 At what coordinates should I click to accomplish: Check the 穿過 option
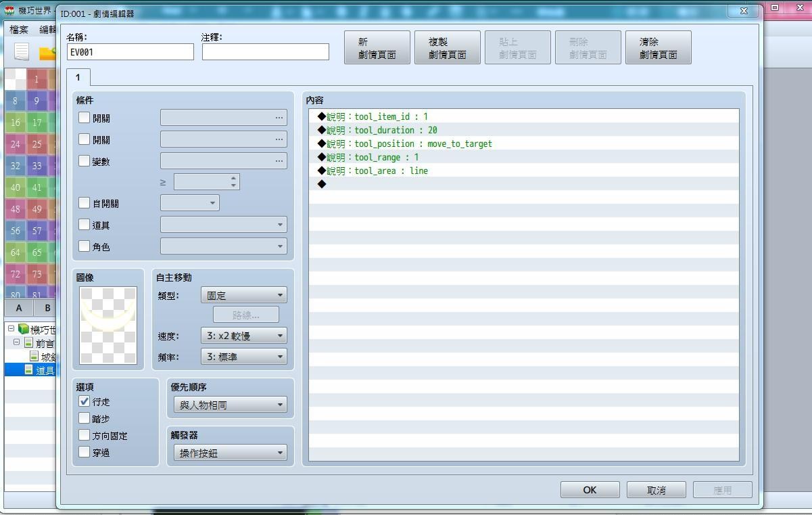pyautogui.click(x=84, y=452)
